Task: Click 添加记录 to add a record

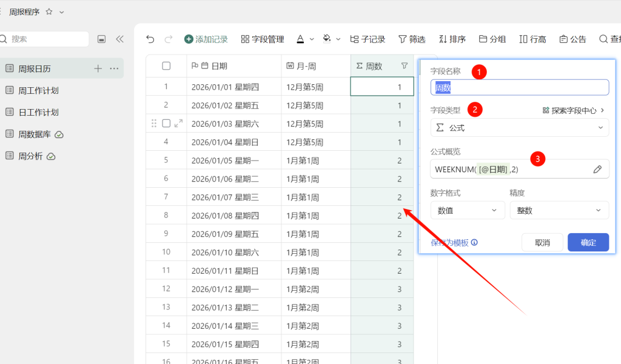Action: (x=206, y=39)
